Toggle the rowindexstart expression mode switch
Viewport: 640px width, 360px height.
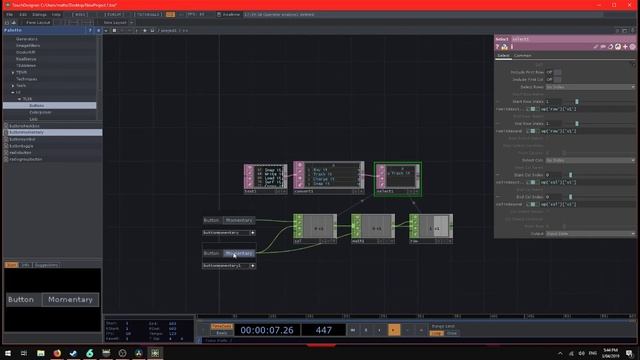tap(533, 109)
